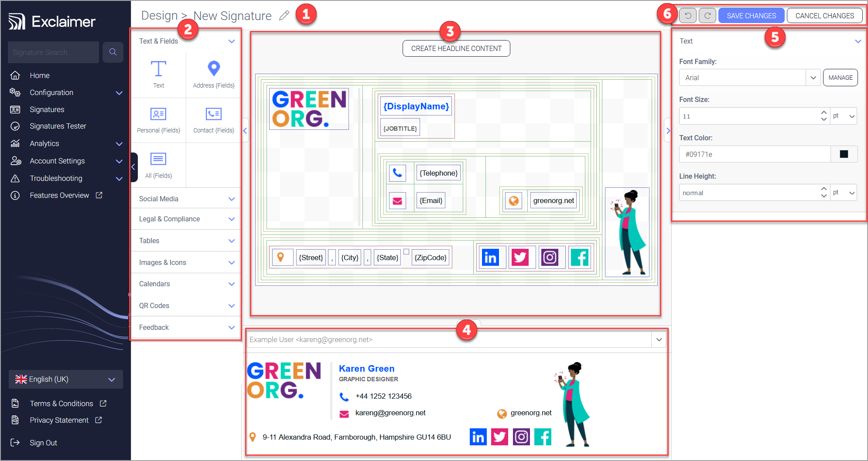868x461 pixels.
Task: Collapse the elements panel with the left arrow
Action: [245, 130]
